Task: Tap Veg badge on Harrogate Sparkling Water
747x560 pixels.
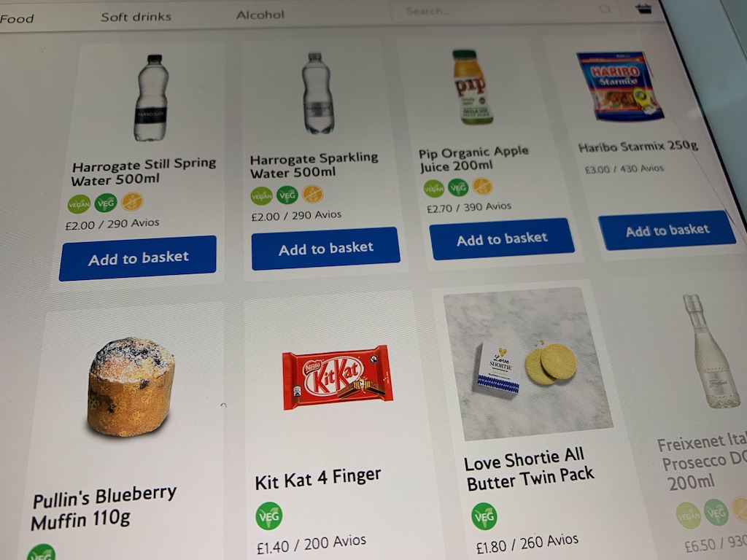Action: click(x=287, y=195)
